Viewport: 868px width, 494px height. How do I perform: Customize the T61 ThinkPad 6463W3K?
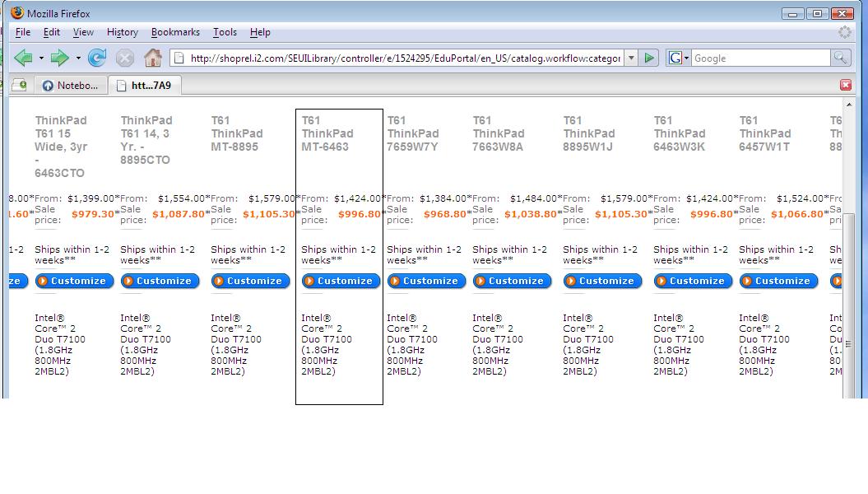(x=693, y=281)
